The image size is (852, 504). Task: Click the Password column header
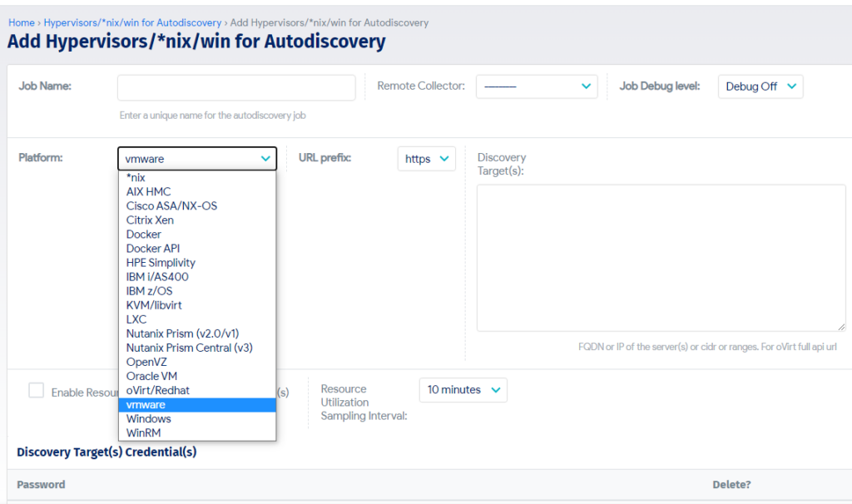(x=41, y=484)
